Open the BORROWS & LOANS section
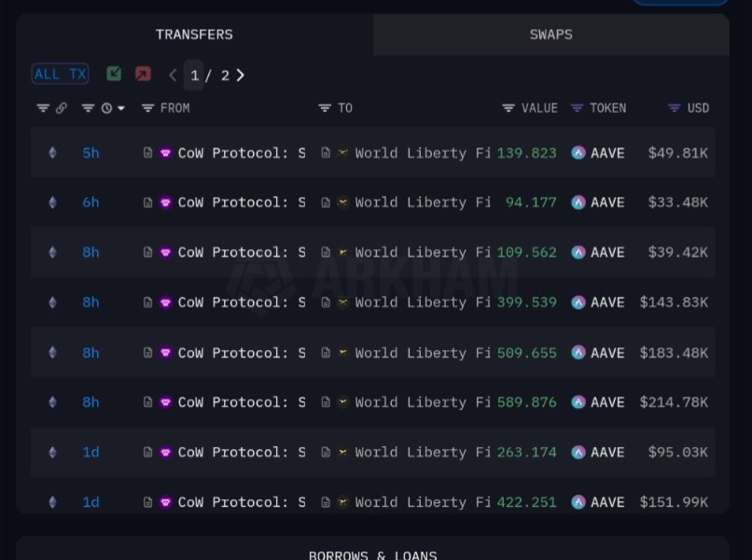Viewport: 752px width, 560px height. point(372,555)
